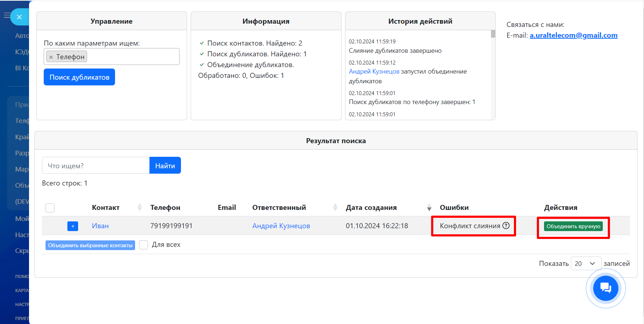Click the Что ищем? search field
This screenshot has height=324, width=644.
tap(96, 165)
